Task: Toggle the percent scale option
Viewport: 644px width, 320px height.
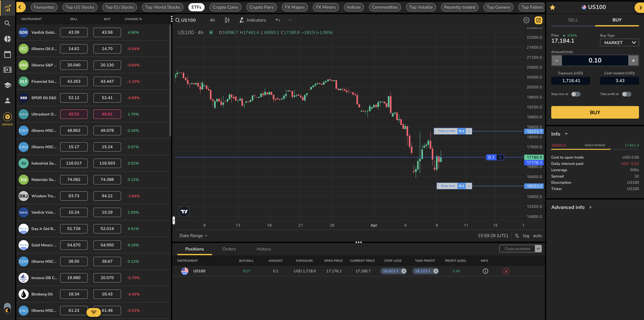Action: (517, 236)
